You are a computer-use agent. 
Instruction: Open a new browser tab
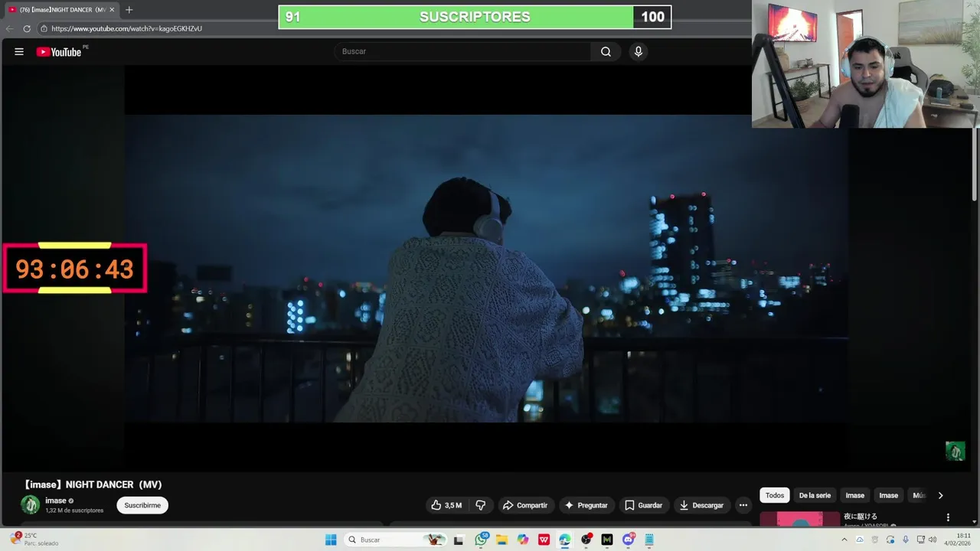tap(129, 10)
